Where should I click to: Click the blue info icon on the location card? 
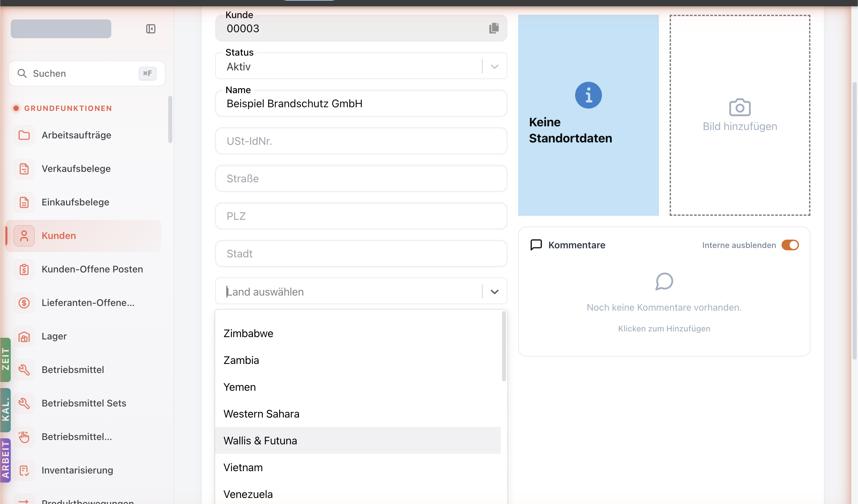coord(588,95)
